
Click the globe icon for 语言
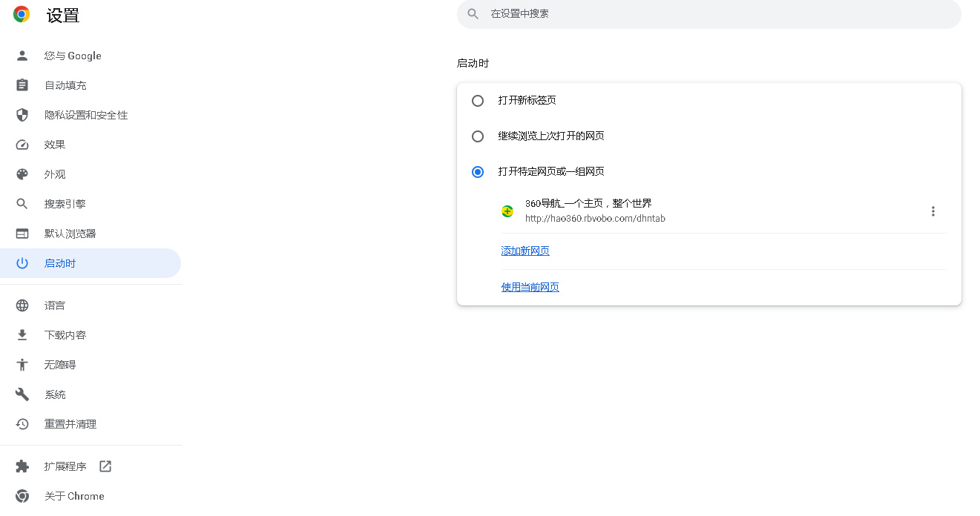pos(22,305)
